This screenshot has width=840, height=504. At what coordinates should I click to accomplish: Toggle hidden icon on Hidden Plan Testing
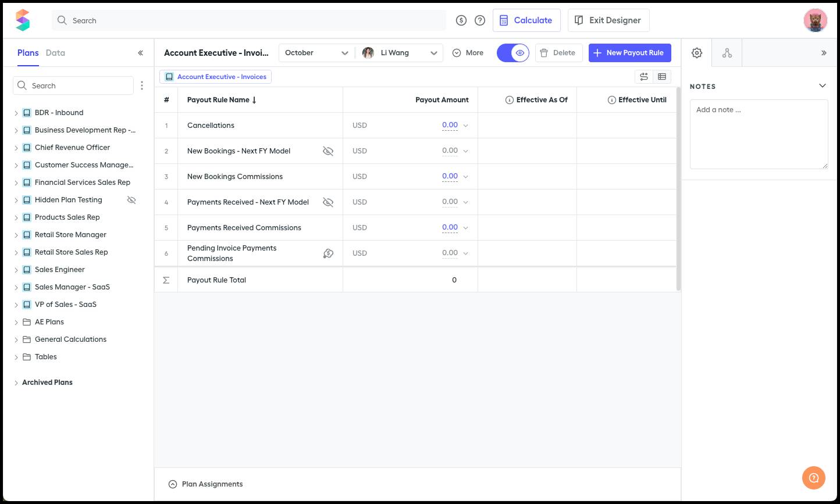coord(131,200)
